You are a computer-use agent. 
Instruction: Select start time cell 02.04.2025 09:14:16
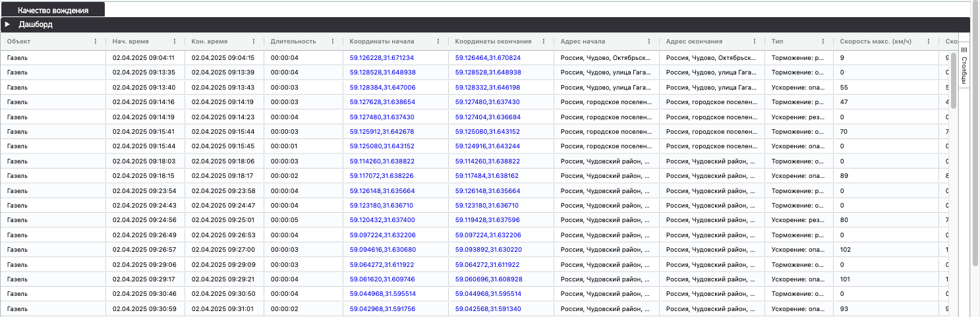tap(145, 101)
